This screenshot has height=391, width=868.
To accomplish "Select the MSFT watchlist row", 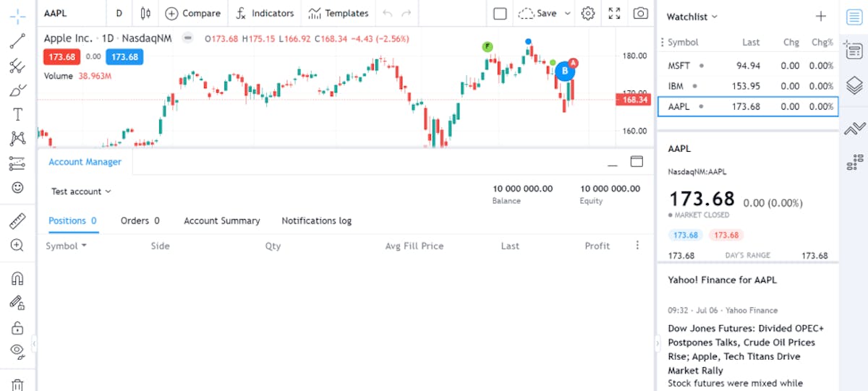I will click(748, 65).
